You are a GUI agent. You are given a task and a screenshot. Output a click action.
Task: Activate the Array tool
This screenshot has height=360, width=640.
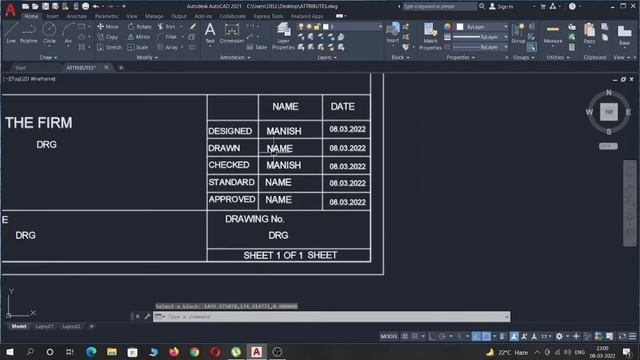tap(167, 47)
